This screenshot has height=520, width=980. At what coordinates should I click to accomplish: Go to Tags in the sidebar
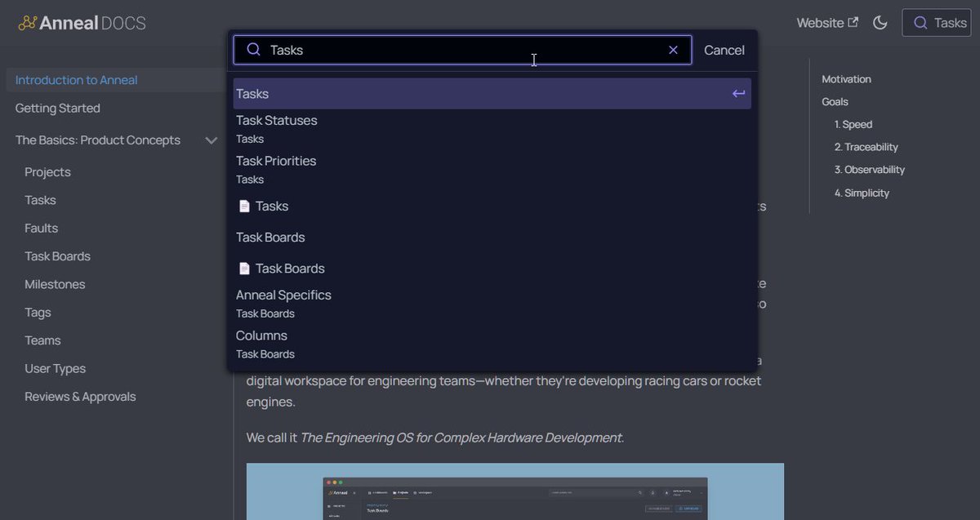[x=38, y=313]
